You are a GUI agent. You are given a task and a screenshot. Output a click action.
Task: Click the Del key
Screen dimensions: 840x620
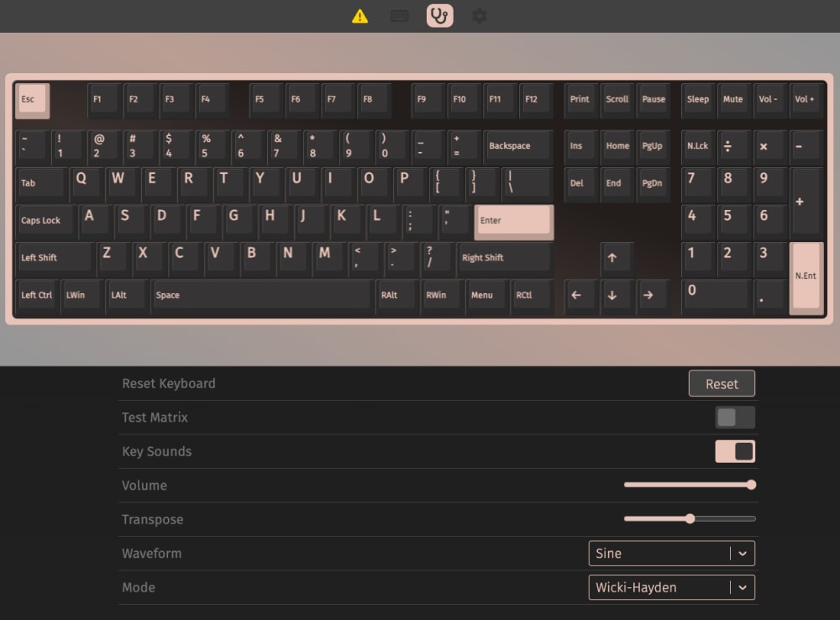tap(580, 185)
